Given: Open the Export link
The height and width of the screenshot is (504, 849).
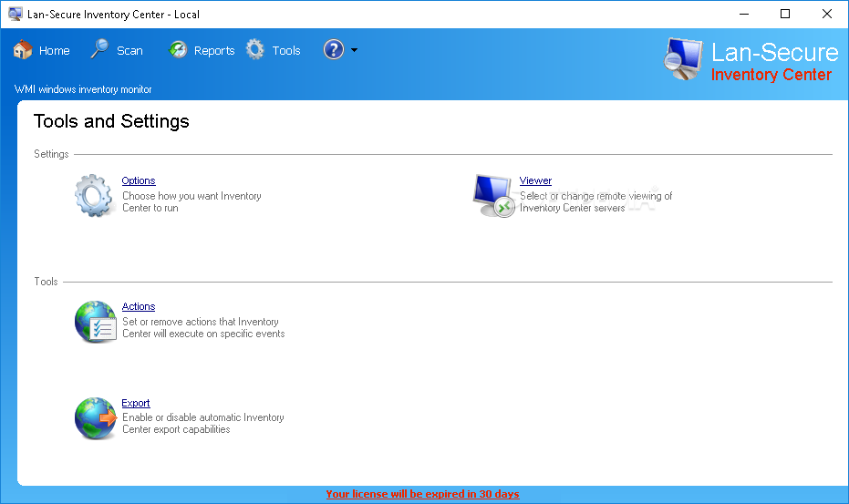Looking at the screenshot, I should coord(136,404).
